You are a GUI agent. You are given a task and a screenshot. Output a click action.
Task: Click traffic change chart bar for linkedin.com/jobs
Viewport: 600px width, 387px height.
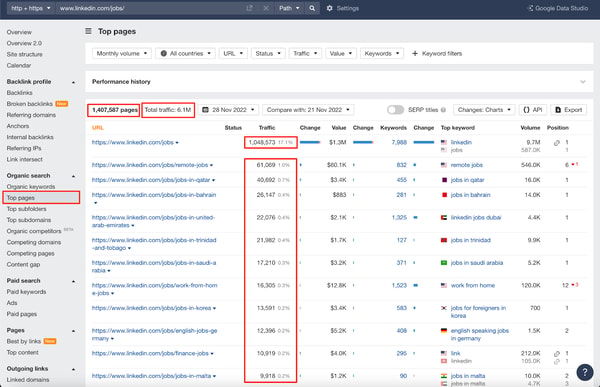[310, 142]
